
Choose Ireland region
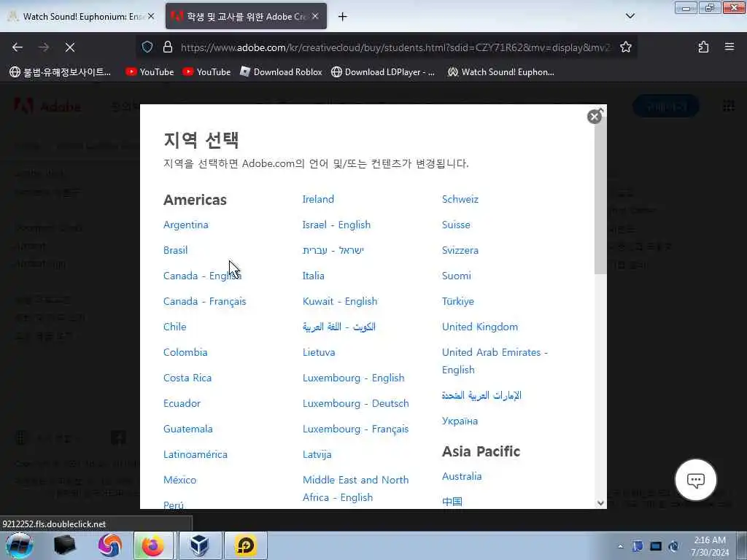tap(318, 200)
